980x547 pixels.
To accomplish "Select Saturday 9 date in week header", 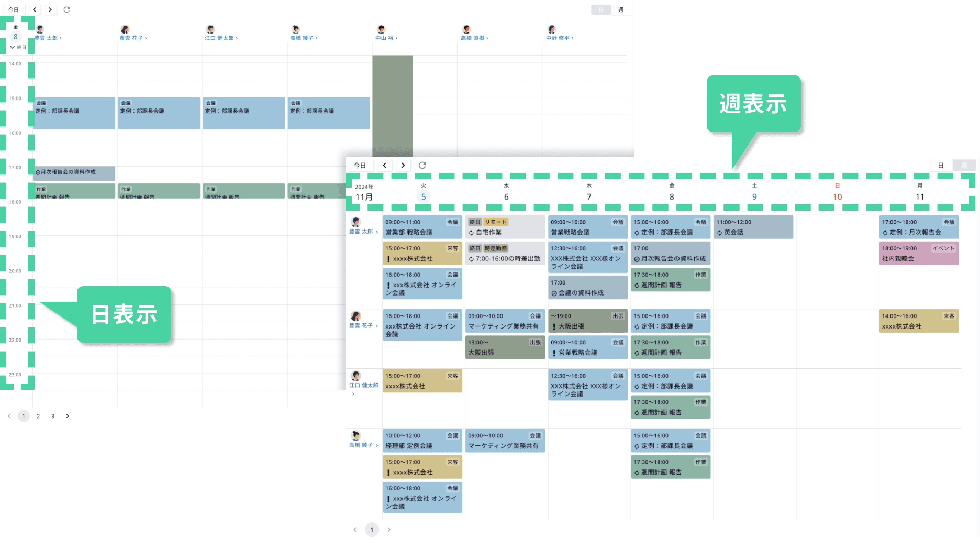I will click(x=754, y=197).
